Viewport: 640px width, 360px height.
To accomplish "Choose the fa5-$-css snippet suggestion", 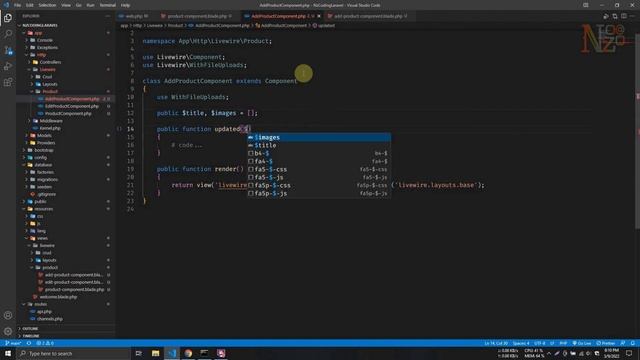I will click(x=319, y=169).
